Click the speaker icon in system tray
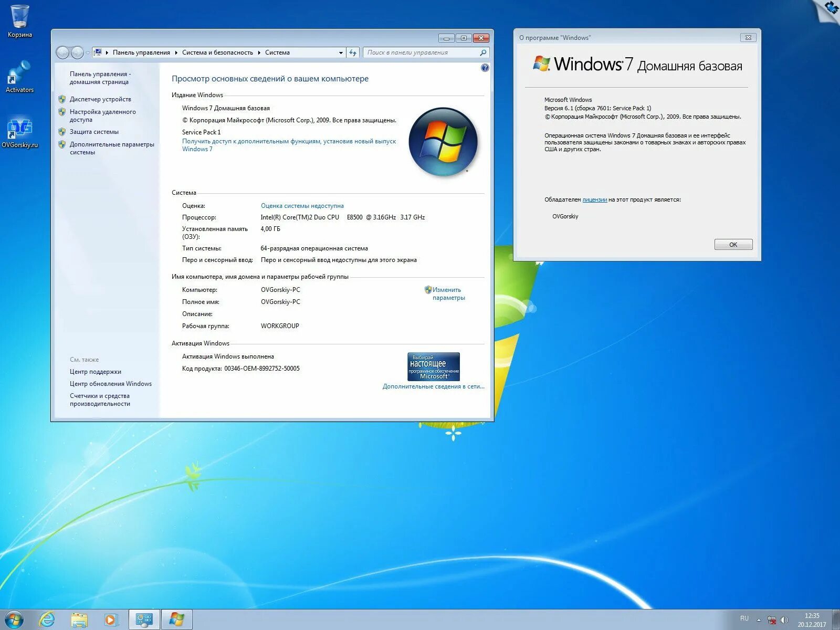This screenshot has height=630, width=840. pyautogui.click(x=784, y=620)
